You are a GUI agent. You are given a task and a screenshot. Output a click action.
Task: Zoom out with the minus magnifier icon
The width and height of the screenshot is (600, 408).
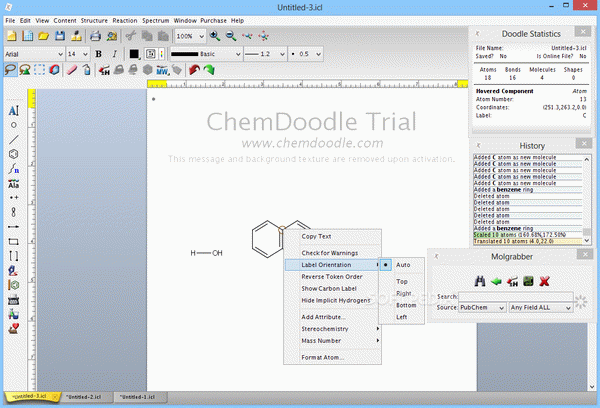tap(231, 36)
